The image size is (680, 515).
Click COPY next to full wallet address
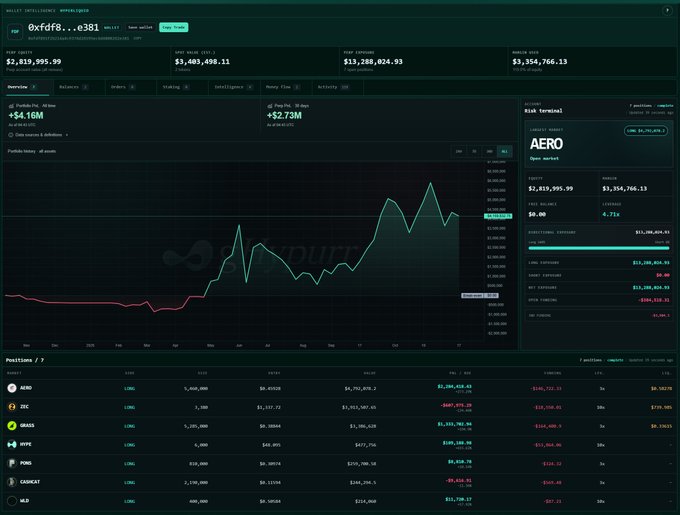pos(137,39)
